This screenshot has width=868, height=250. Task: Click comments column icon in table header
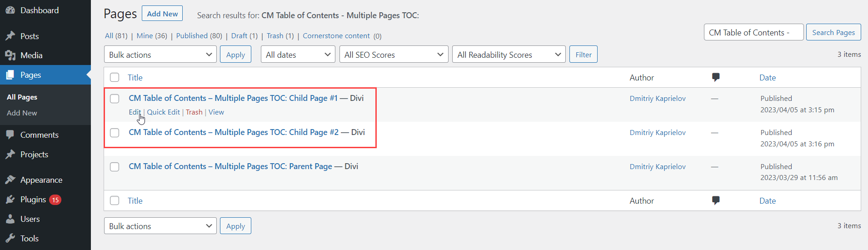(x=716, y=77)
